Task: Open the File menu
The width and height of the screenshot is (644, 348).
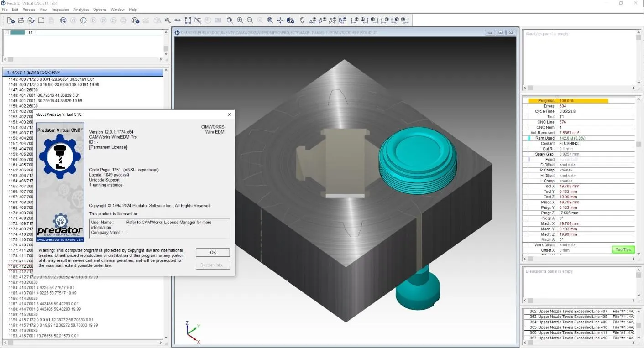Action: pyautogui.click(x=5, y=10)
